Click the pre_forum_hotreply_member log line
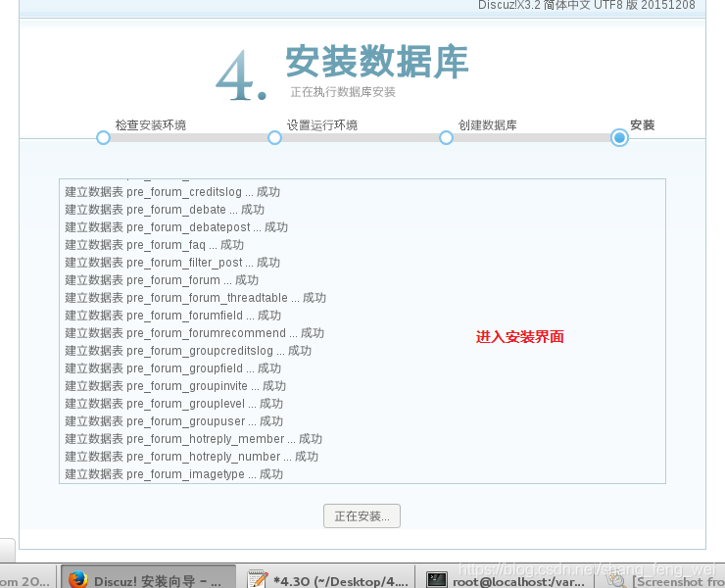The width and height of the screenshot is (725, 588). [194, 439]
